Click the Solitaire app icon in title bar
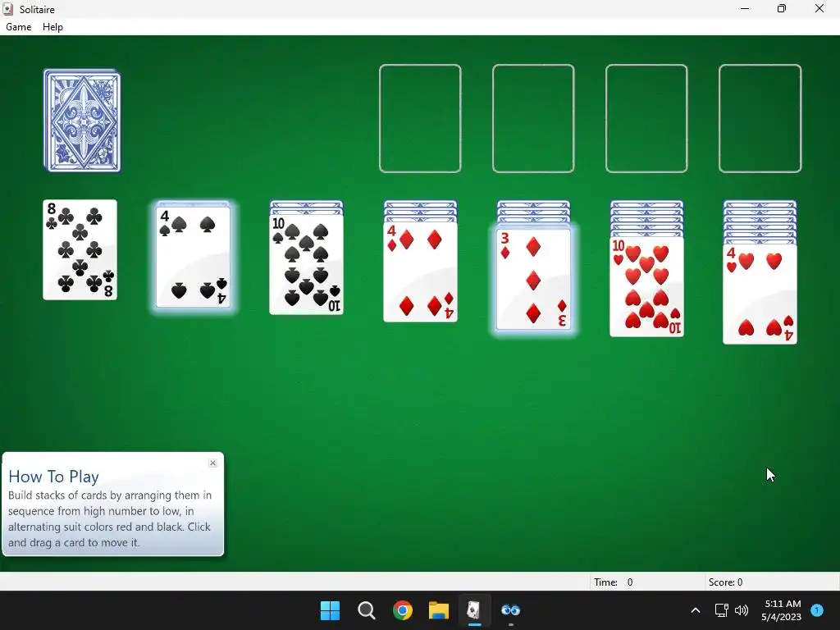The width and height of the screenshot is (840, 630). tap(8, 9)
